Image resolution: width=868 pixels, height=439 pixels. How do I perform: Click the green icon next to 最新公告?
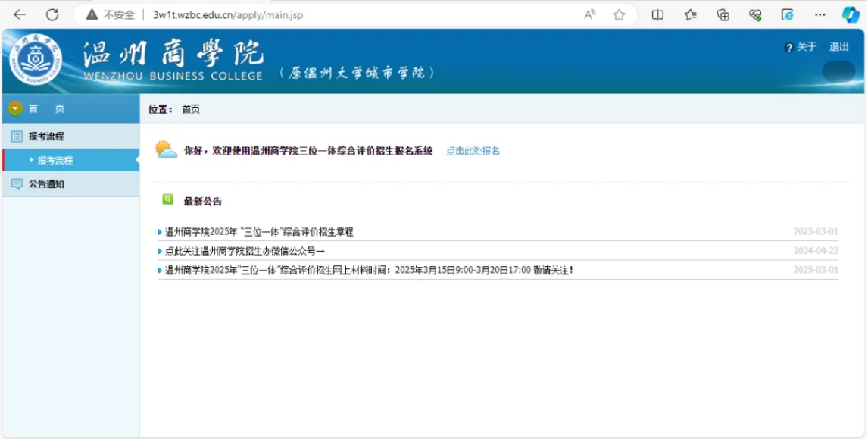pyautogui.click(x=168, y=198)
